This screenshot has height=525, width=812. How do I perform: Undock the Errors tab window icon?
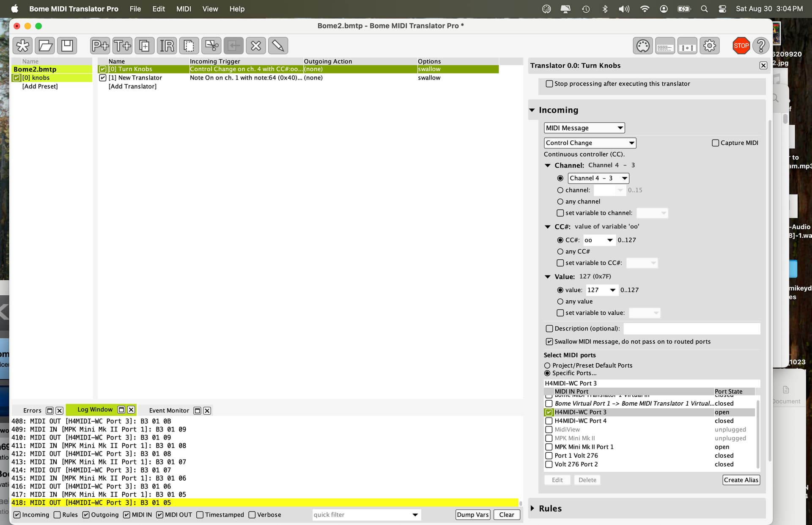[49, 410]
